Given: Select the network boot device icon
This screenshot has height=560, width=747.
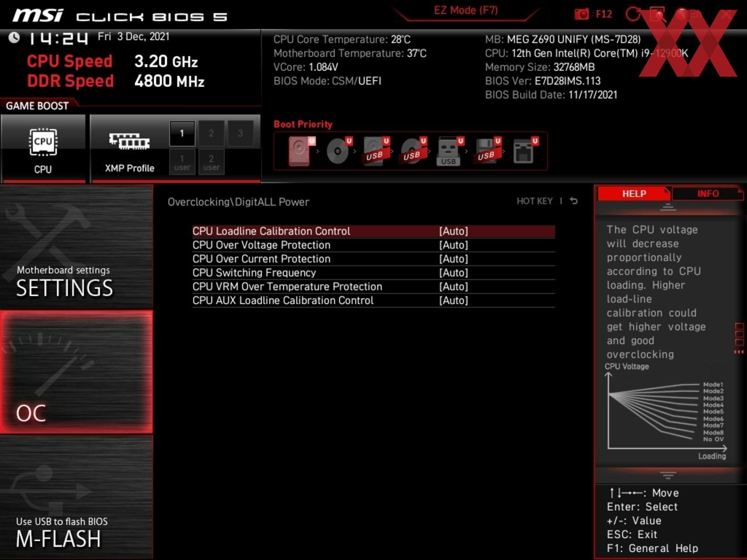Looking at the screenshot, I should pyautogui.click(x=525, y=151).
